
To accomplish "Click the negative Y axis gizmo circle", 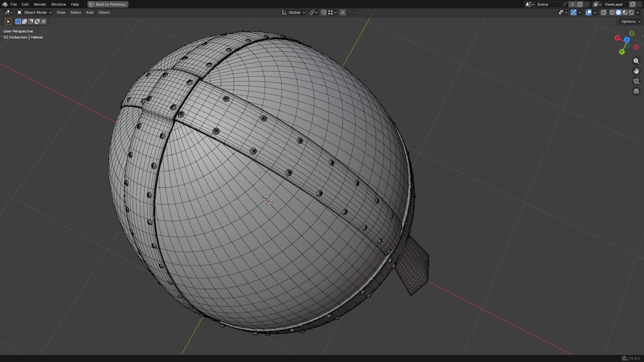I will point(632,33).
